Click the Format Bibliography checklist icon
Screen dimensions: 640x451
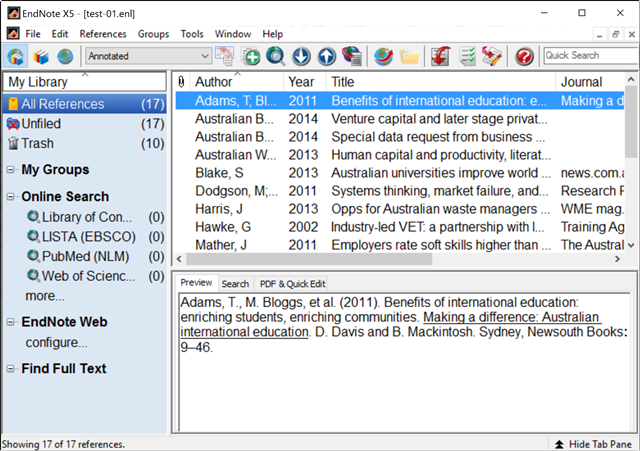click(467, 56)
